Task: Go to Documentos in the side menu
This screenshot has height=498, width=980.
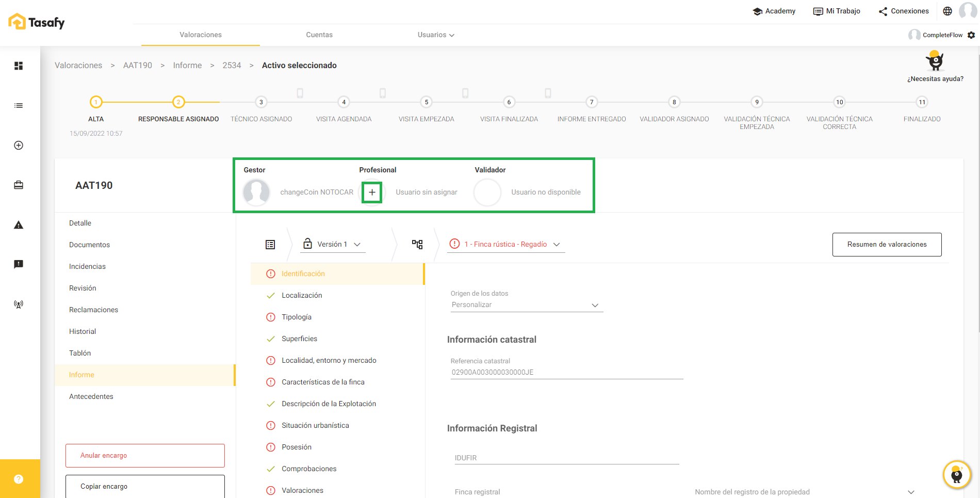Action: click(x=89, y=245)
